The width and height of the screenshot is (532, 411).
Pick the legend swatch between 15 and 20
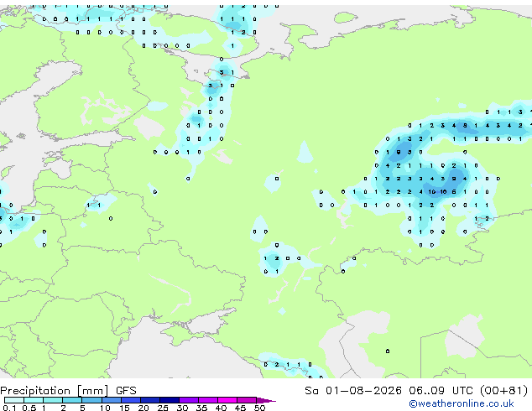point(131,400)
